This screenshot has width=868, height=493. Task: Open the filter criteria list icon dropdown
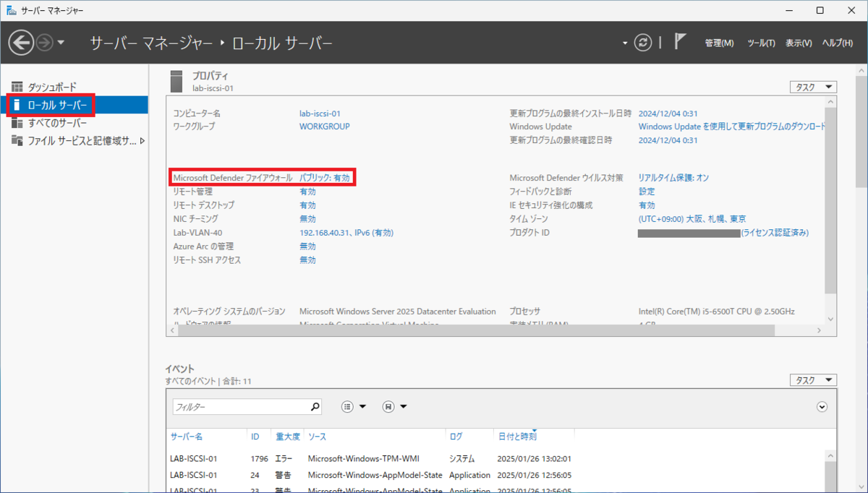[x=354, y=407]
